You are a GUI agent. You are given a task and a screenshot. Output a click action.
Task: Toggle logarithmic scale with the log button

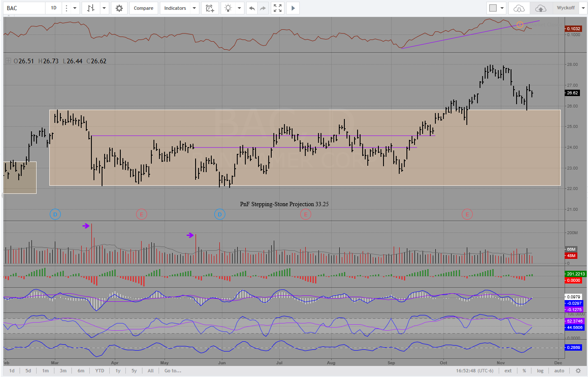(540, 371)
